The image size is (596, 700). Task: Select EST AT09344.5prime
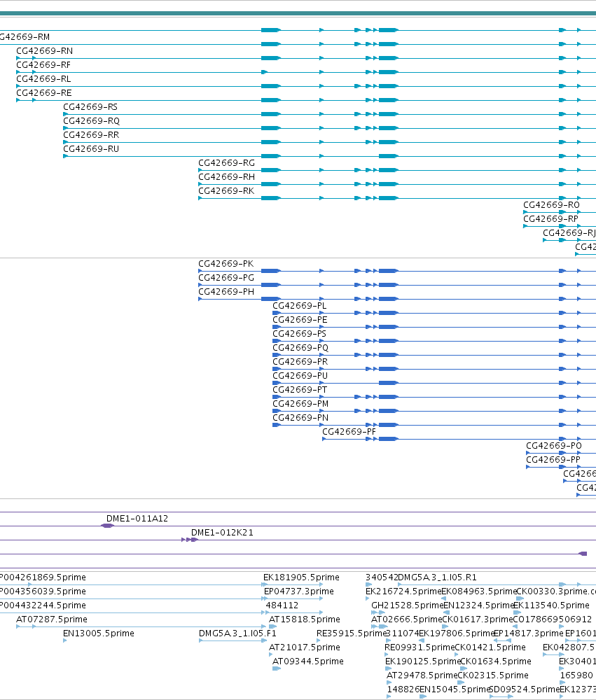point(308,661)
